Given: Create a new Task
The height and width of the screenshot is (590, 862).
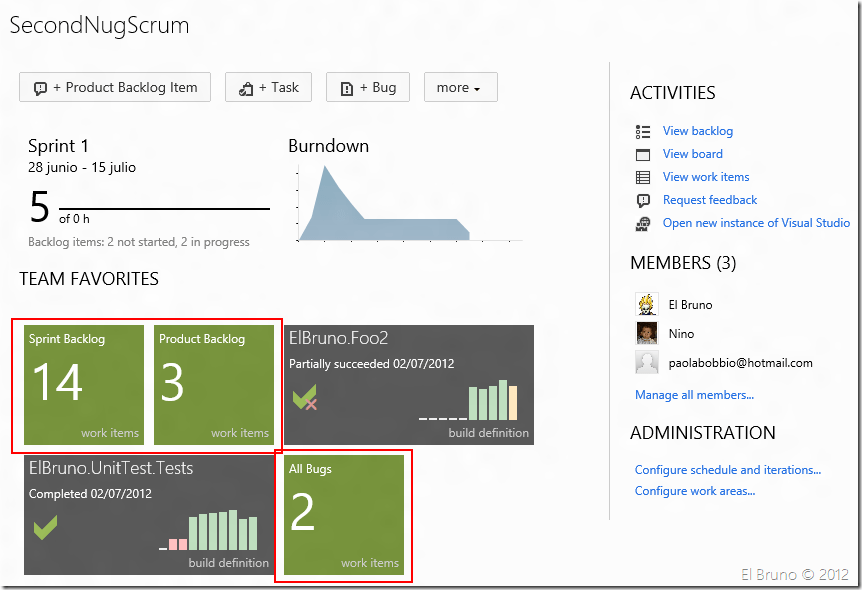Looking at the screenshot, I should tap(268, 87).
